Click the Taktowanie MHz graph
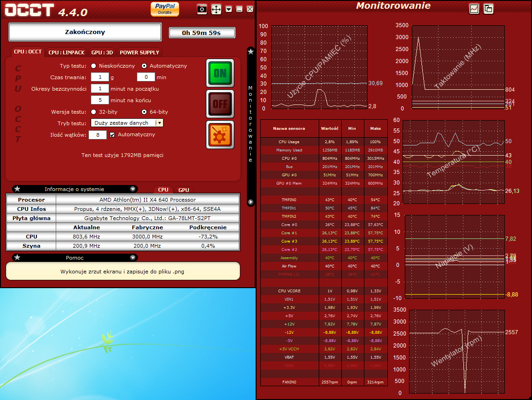The image size is (532, 400). tap(458, 67)
